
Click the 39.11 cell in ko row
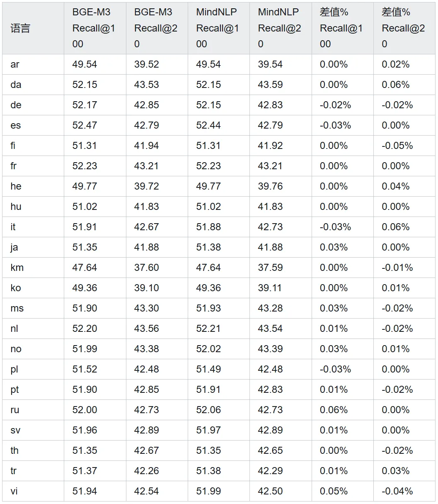click(270, 288)
